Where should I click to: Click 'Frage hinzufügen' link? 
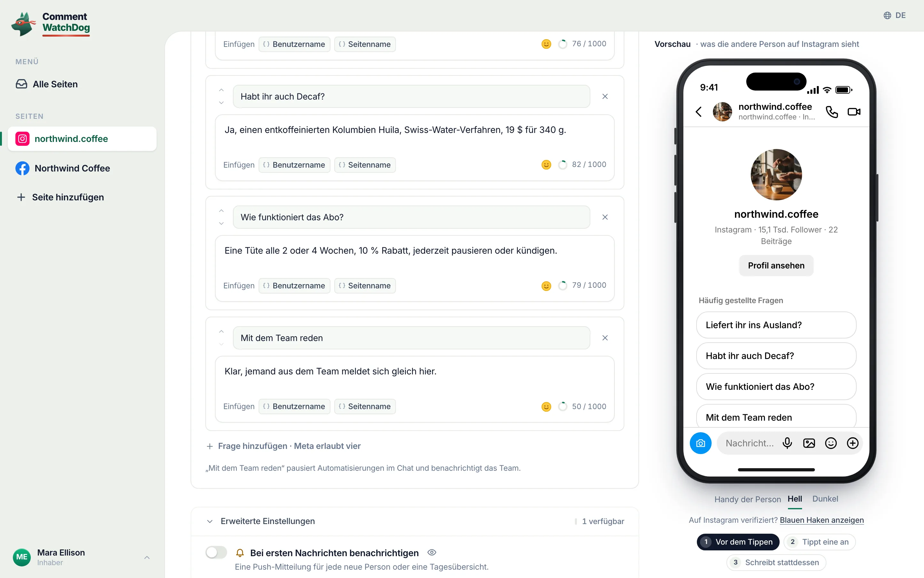(x=283, y=446)
